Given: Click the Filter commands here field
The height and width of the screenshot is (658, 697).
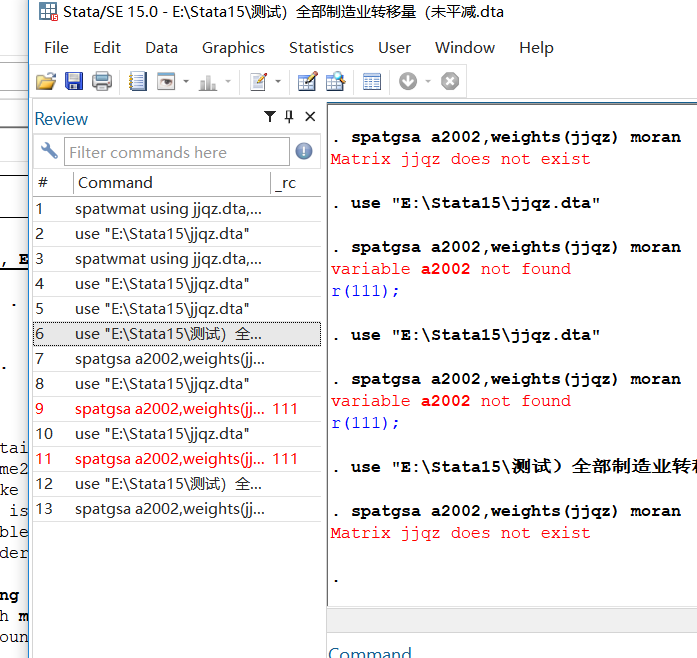Looking at the screenshot, I should coord(176,152).
